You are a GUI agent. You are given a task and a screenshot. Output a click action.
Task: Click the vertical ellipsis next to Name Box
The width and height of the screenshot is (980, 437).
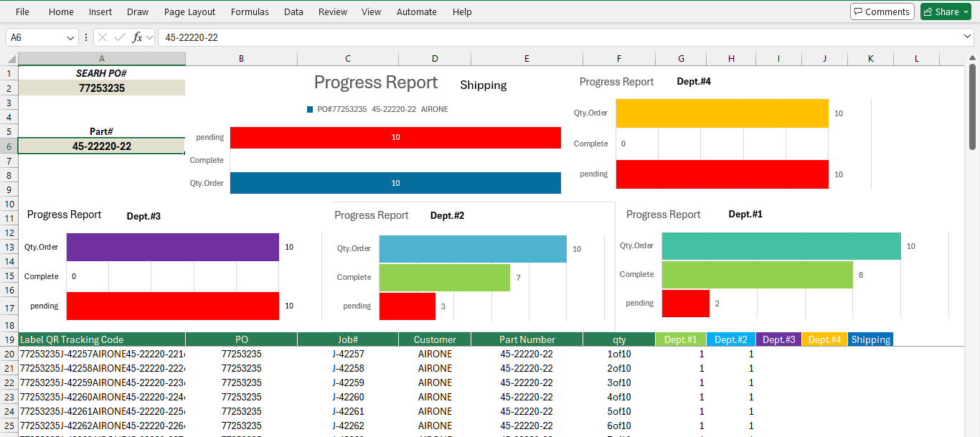(86, 37)
